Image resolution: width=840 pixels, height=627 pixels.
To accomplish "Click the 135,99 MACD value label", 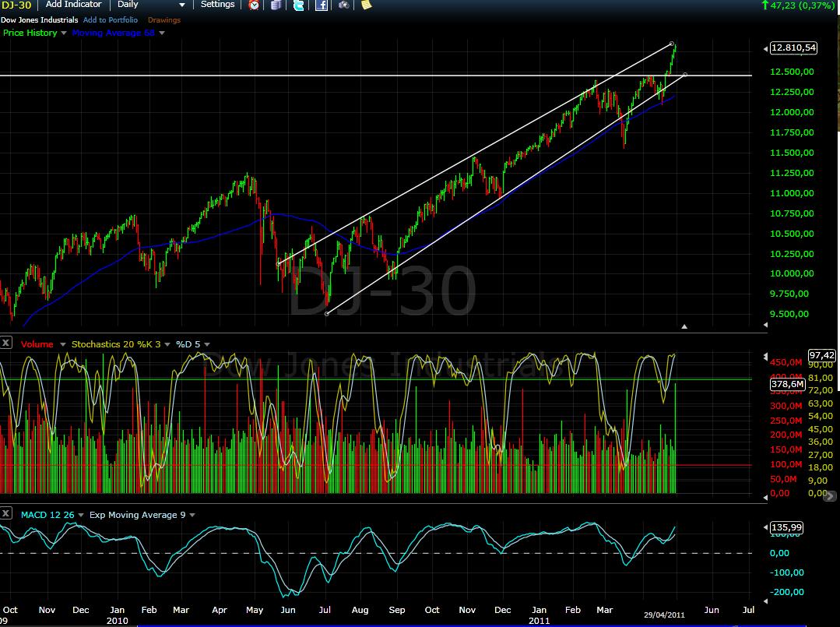I will (786, 527).
